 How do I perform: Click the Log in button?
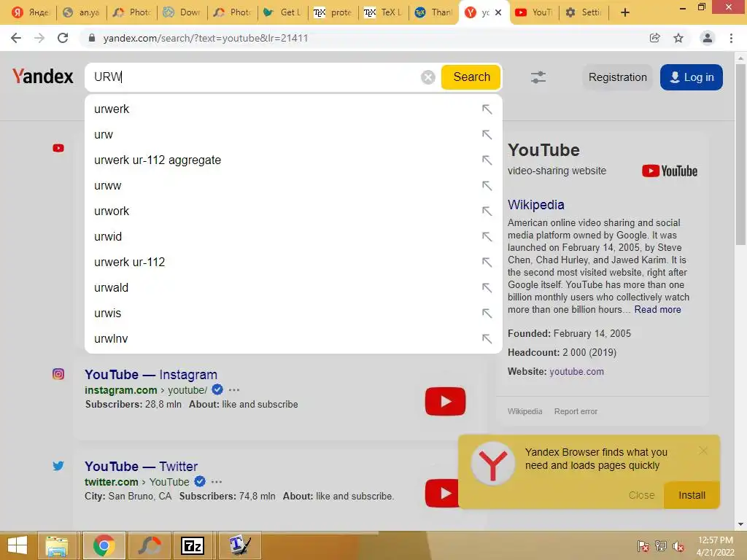coord(692,77)
